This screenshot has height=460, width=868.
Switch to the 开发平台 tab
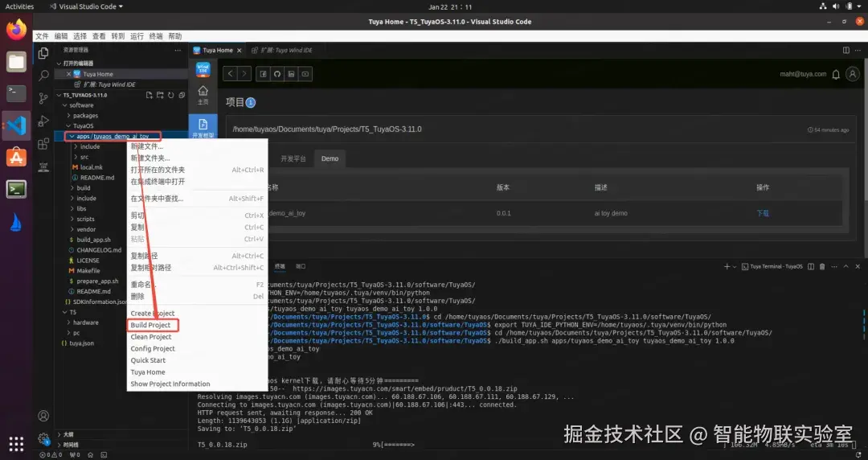[x=293, y=158]
